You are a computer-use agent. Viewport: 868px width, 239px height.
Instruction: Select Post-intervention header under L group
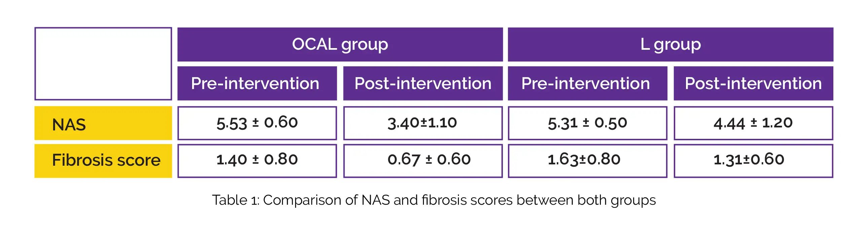coord(753,83)
